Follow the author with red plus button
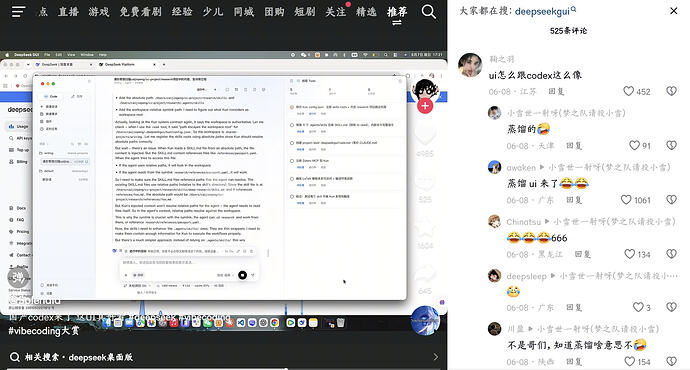This screenshot has width=690, height=370. [425, 106]
